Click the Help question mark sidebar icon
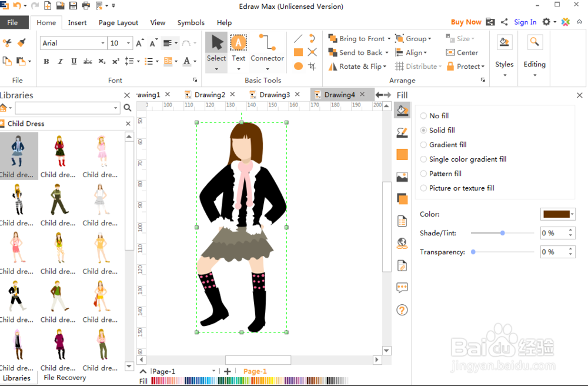Viewport: 588px width, 386px height. coord(402,310)
